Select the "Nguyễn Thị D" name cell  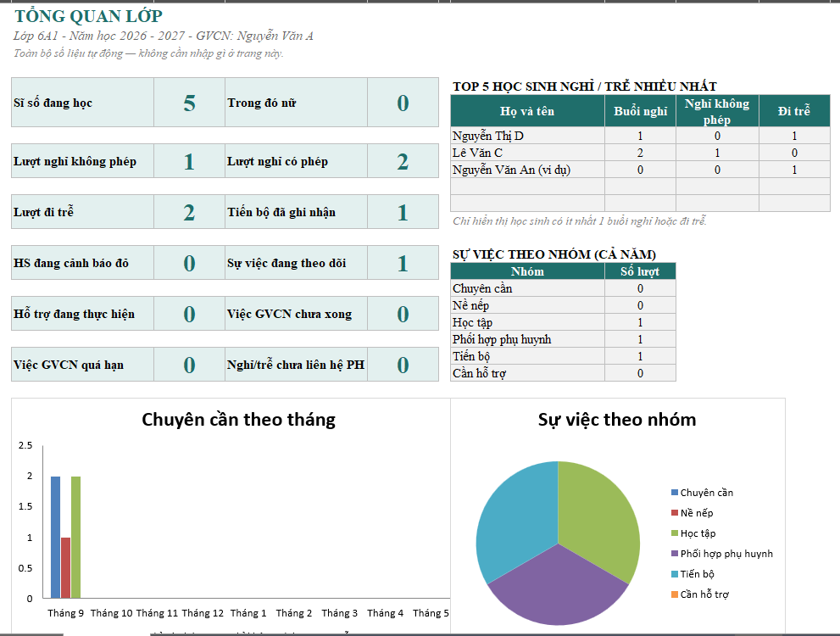528,136
